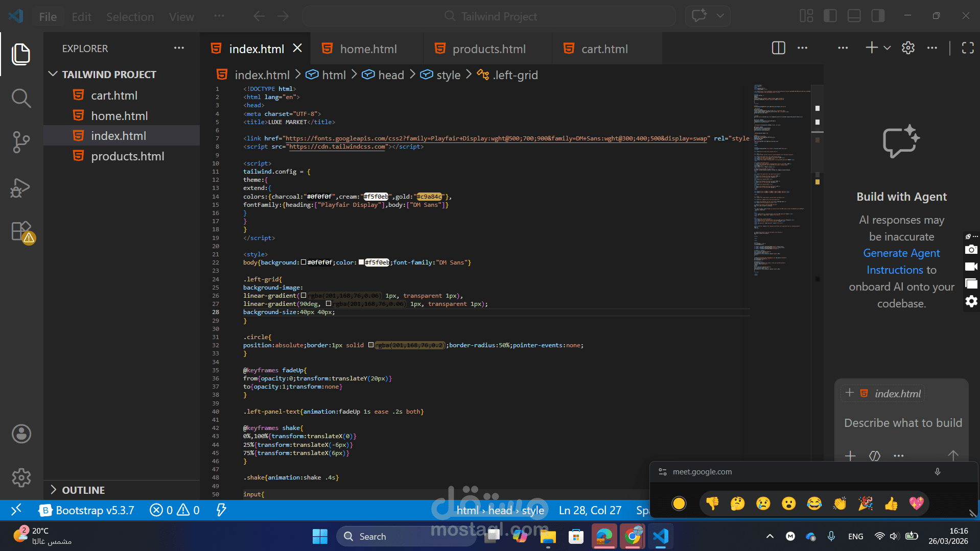Switch to the cart.html tab

[607, 49]
